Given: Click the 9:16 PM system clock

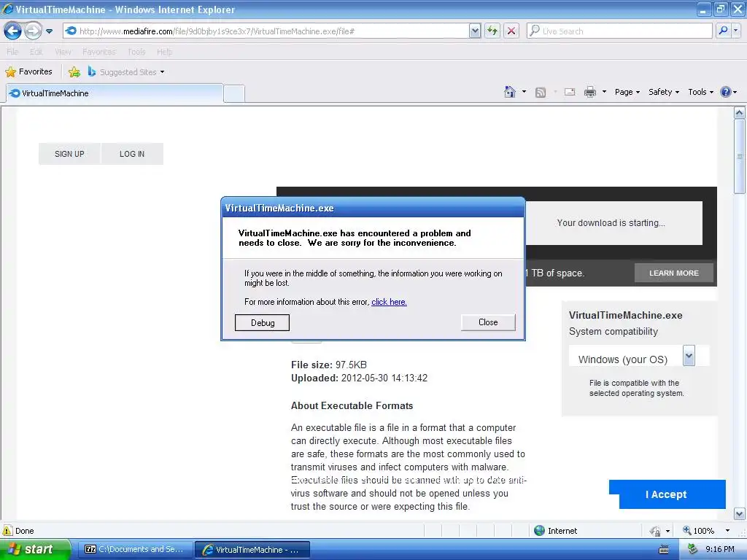Looking at the screenshot, I should [x=720, y=550].
